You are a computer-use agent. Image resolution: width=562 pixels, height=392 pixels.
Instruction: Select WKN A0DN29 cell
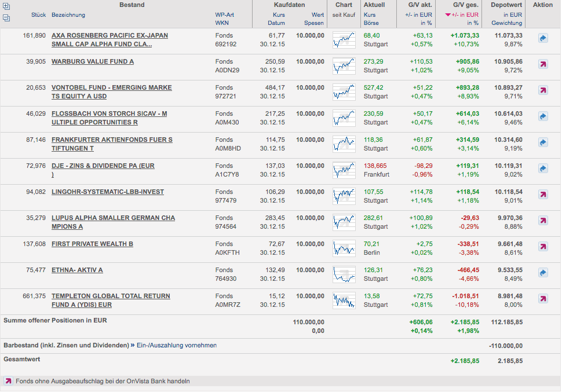click(227, 70)
